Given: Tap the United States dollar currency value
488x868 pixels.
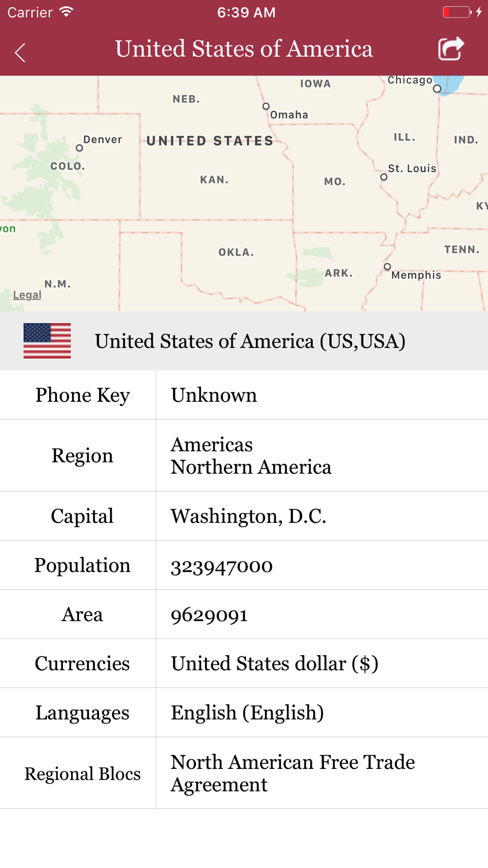Looking at the screenshot, I should point(274,663).
